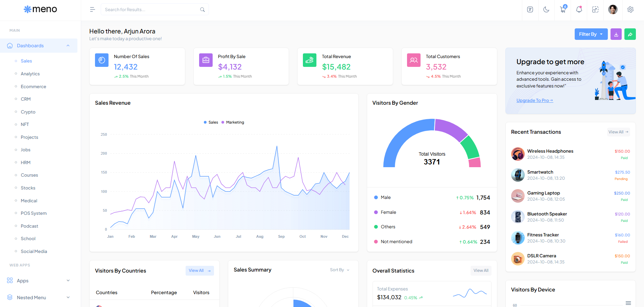
Task: Click the Dashboards home icon
Action: click(10, 46)
